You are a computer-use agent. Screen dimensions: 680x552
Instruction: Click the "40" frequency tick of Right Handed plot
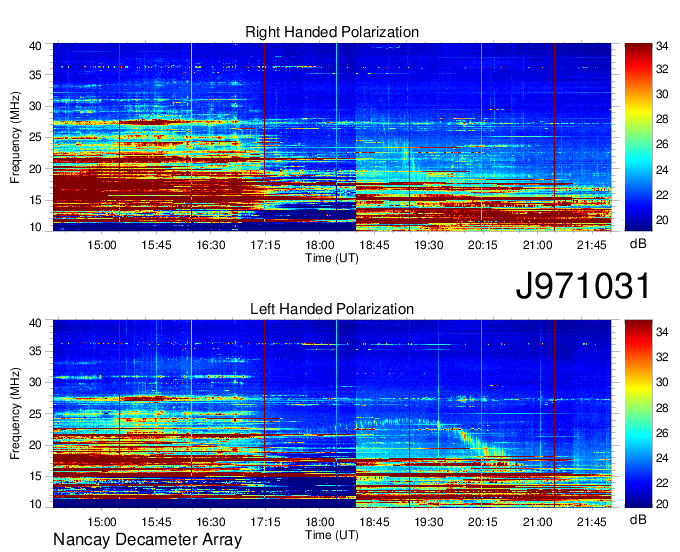[35, 46]
